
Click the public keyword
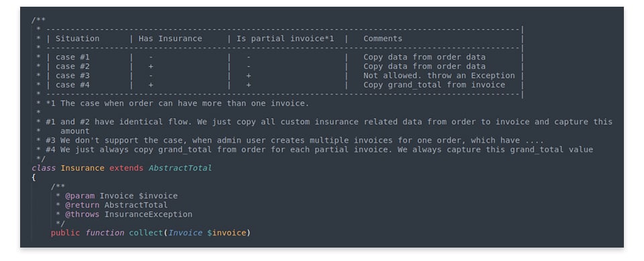65,233
